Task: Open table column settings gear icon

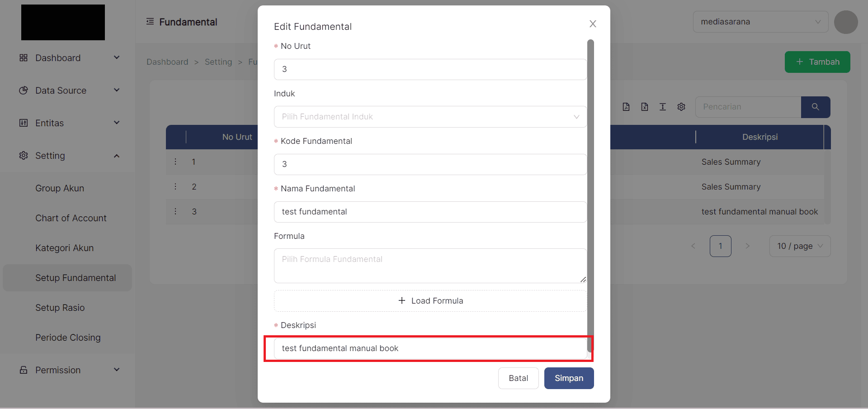Action: coord(681,107)
